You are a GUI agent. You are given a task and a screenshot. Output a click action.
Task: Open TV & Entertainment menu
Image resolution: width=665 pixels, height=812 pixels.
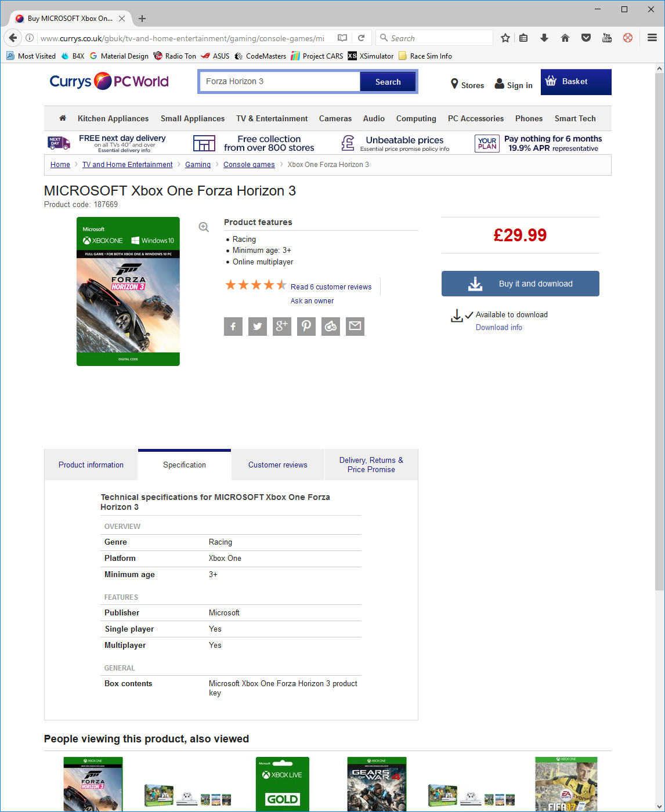(x=272, y=118)
